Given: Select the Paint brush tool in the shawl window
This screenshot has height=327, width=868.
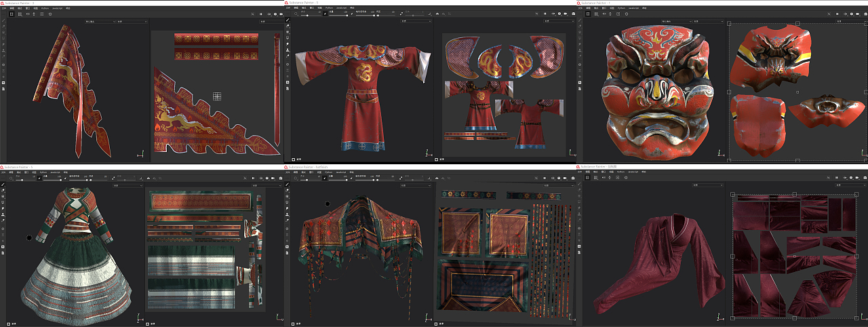Looking at the screenshot, I should 288,185.
